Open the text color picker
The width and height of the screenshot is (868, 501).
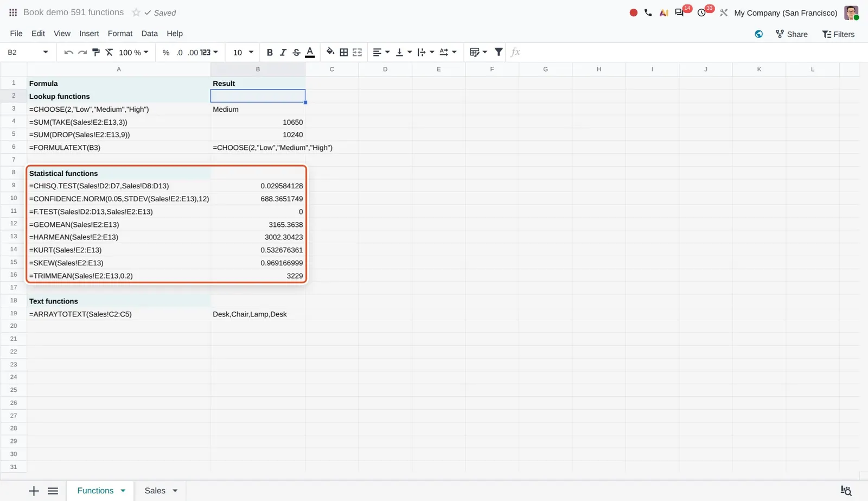[310, 53]
